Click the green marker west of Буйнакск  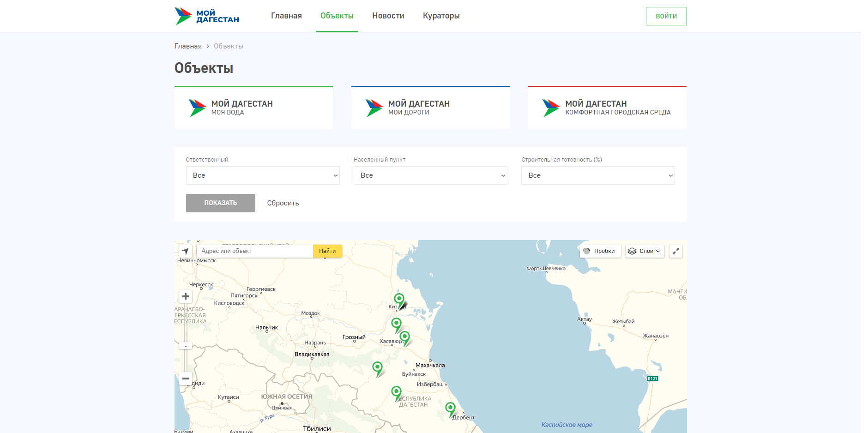pos(378,369)
